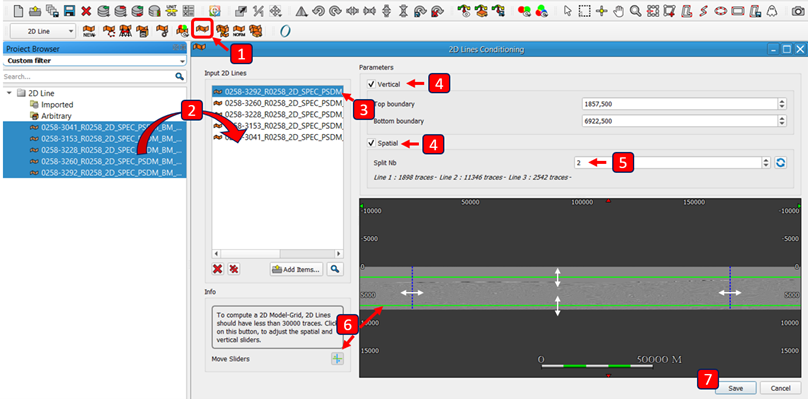Screen dimensions: 808x399
Task: Click the Bottom boundary input field
Action: pos(679,121)
